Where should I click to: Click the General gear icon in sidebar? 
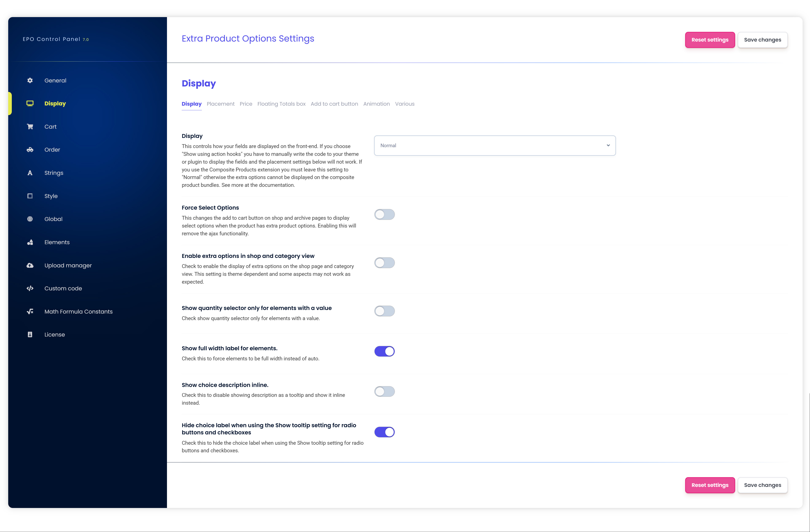30,80
